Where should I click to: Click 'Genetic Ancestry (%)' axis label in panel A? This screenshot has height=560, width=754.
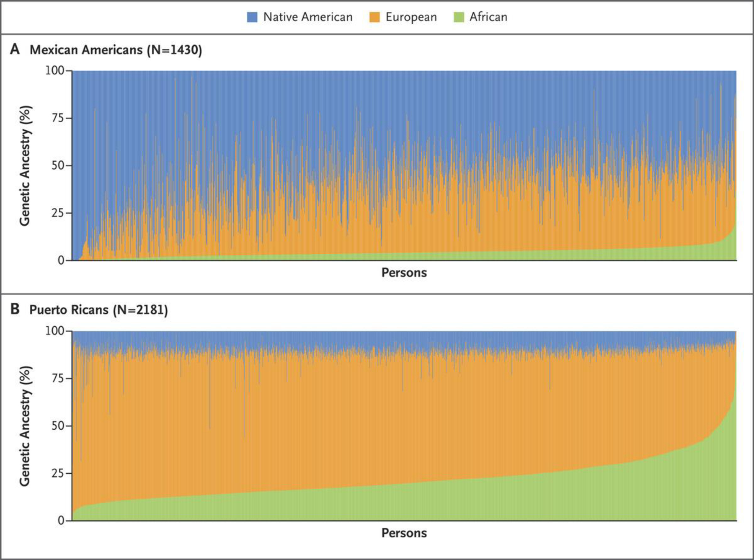[x=25, y=166]
